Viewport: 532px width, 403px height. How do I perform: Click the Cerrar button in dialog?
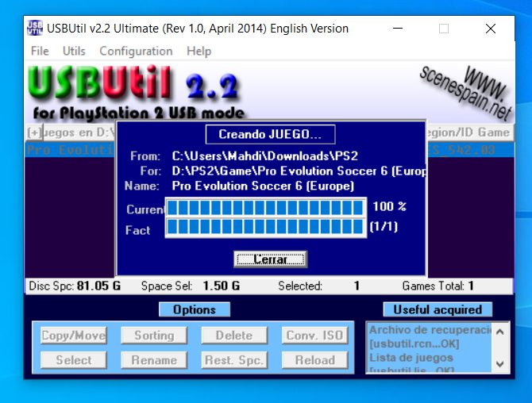[x=271, y=259]
